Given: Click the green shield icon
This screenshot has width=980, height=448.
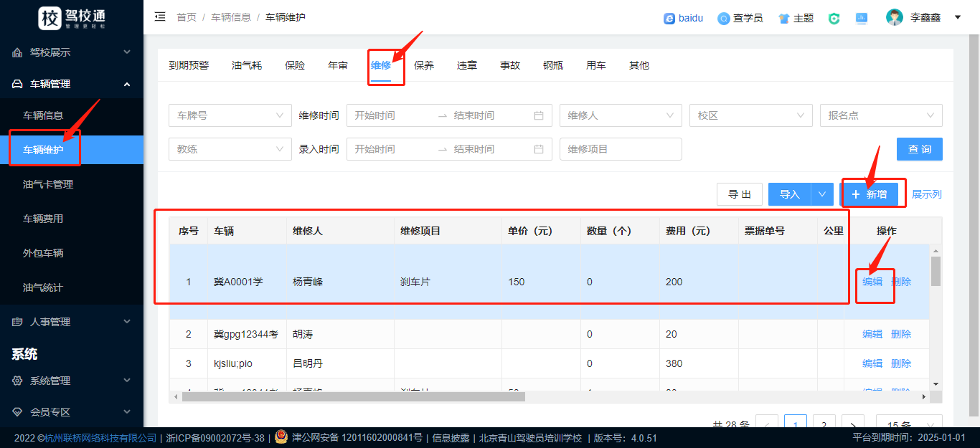Looking at the screenshot, I should tap(834, 18).
